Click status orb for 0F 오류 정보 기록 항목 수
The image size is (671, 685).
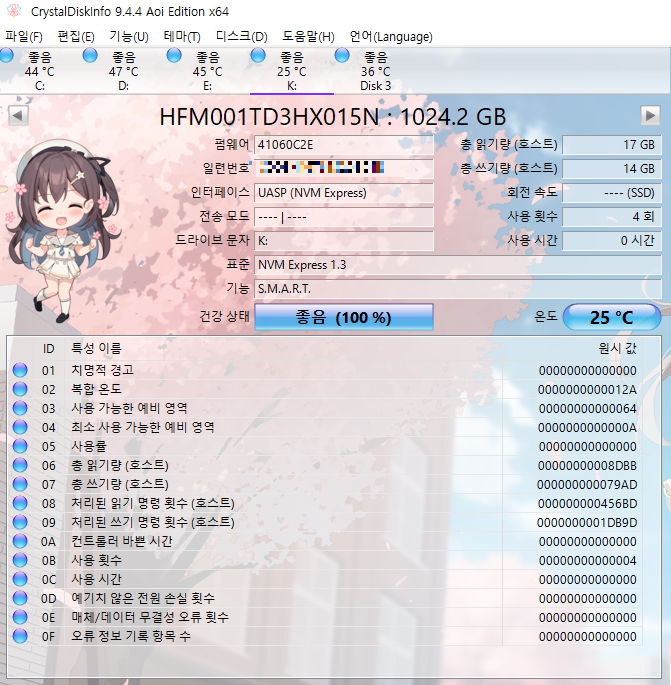(20, 636)
